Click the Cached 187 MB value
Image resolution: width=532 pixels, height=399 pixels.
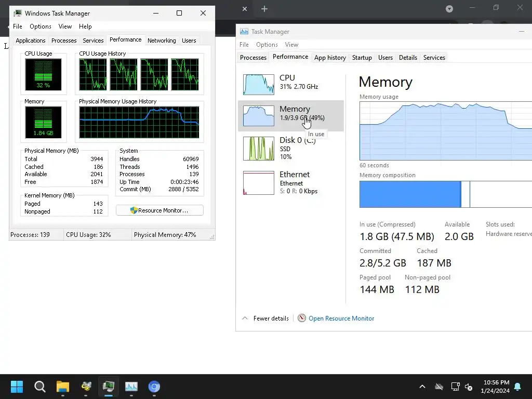point(434,263)
